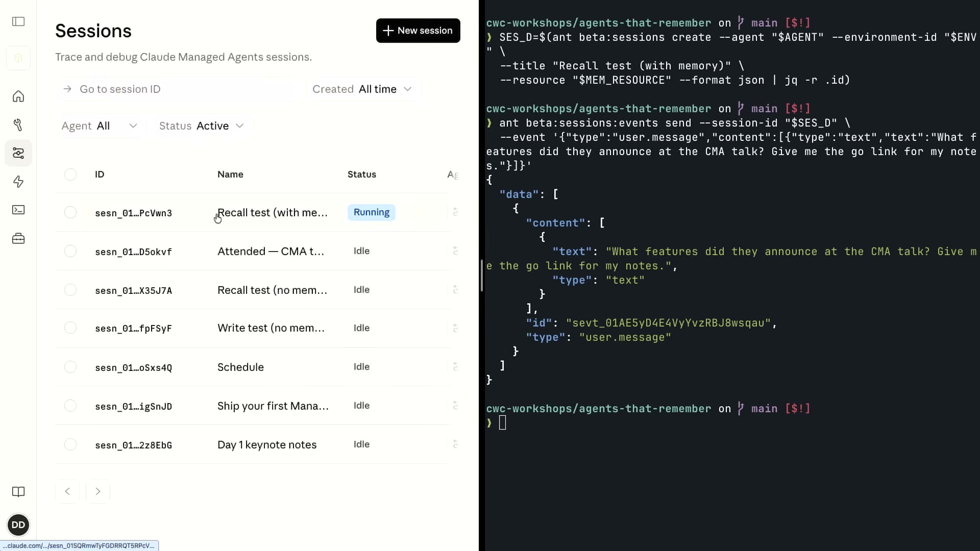Open the DD user avatar menu
980x551 pixels.
[18, 525]
